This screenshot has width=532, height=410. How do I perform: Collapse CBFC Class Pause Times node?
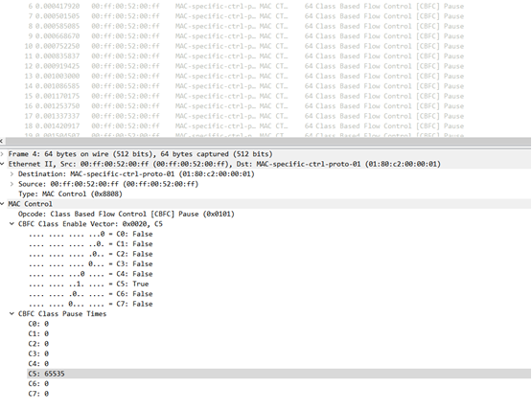pos(12,314)
